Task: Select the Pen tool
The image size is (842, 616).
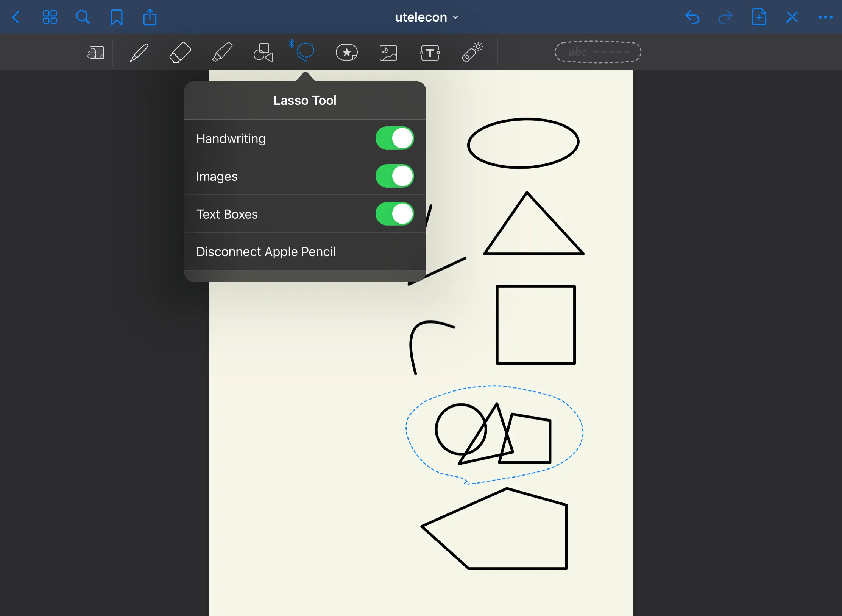Action: [139, 53]
